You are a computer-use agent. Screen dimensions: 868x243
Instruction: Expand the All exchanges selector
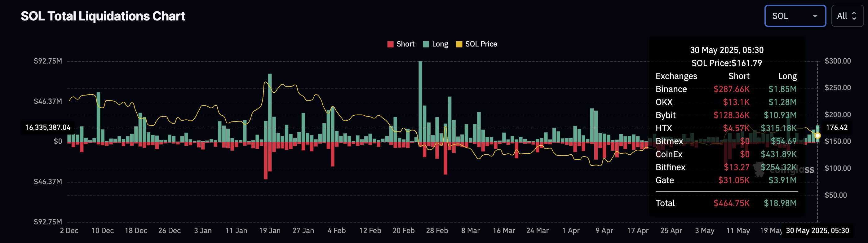click(x=847, y=16)
